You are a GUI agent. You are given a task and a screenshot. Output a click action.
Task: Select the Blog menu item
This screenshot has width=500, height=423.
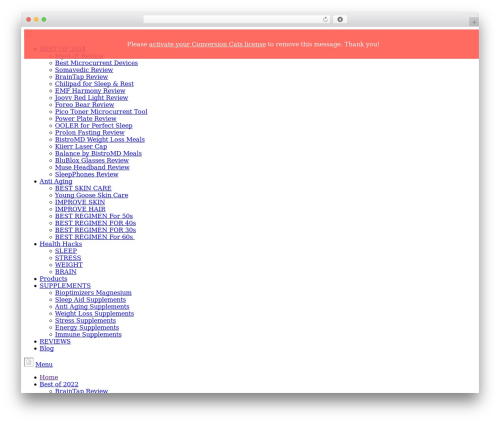47,349
